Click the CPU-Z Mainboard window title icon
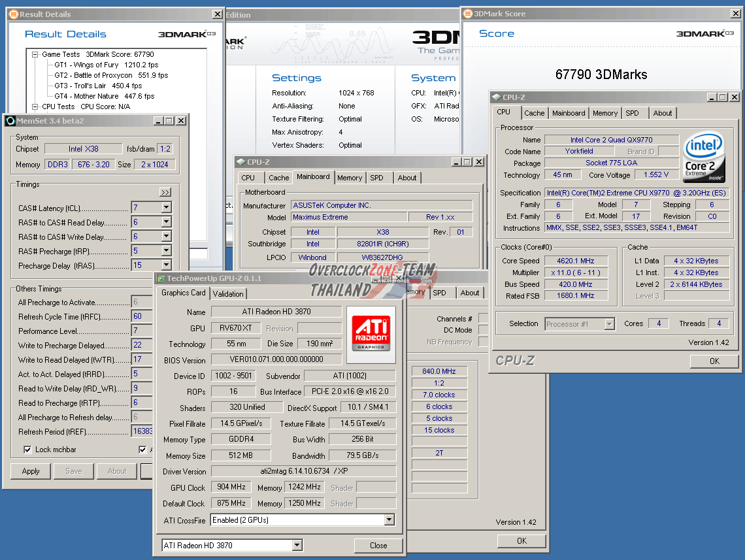 click(241, 162)
